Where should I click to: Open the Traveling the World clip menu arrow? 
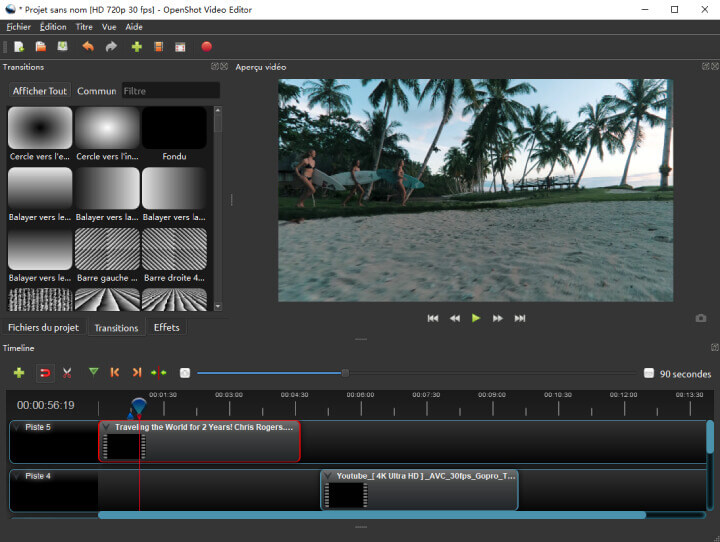[x=107, y=427]
